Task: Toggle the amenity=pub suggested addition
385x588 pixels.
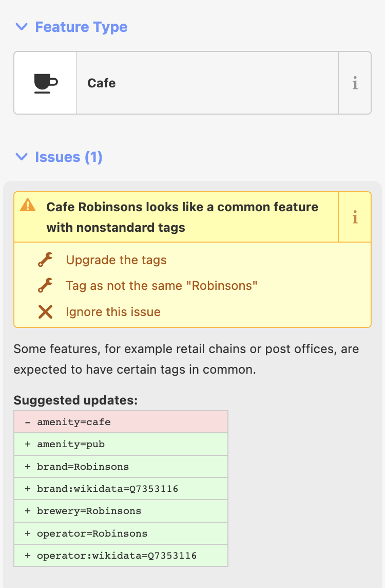Action: (x=121, y=444)
